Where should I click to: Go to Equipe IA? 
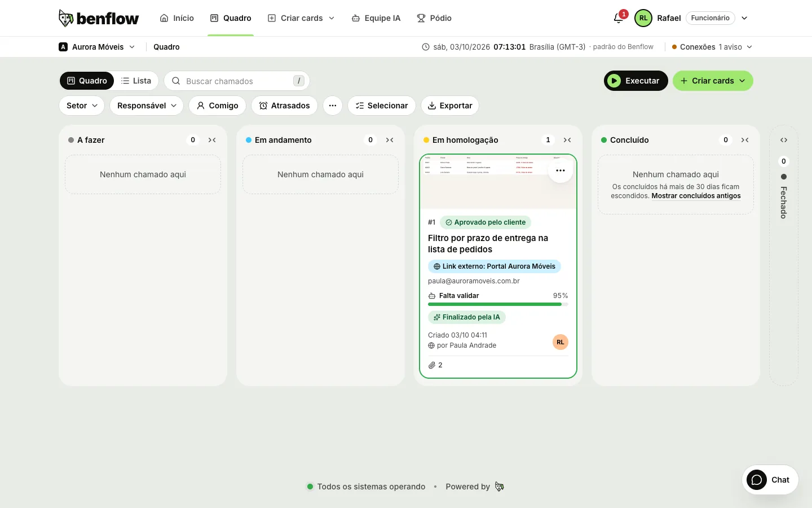[x=376, y=18]
